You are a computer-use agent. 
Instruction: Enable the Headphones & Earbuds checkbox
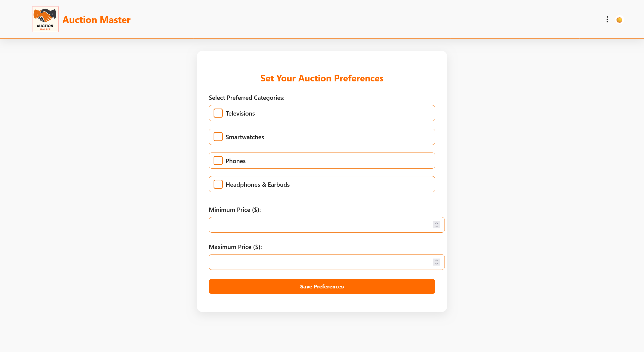point(218,184)
